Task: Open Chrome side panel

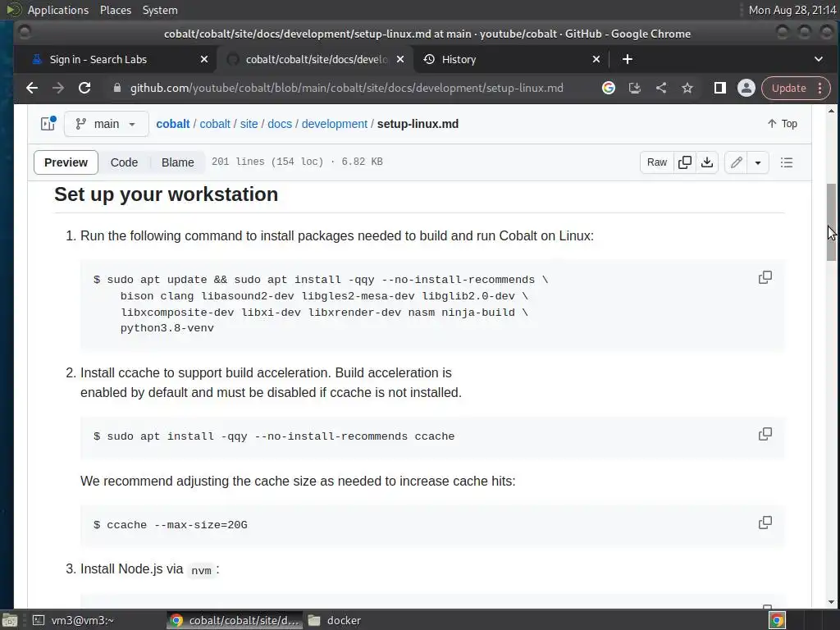Action: [720, 88]
